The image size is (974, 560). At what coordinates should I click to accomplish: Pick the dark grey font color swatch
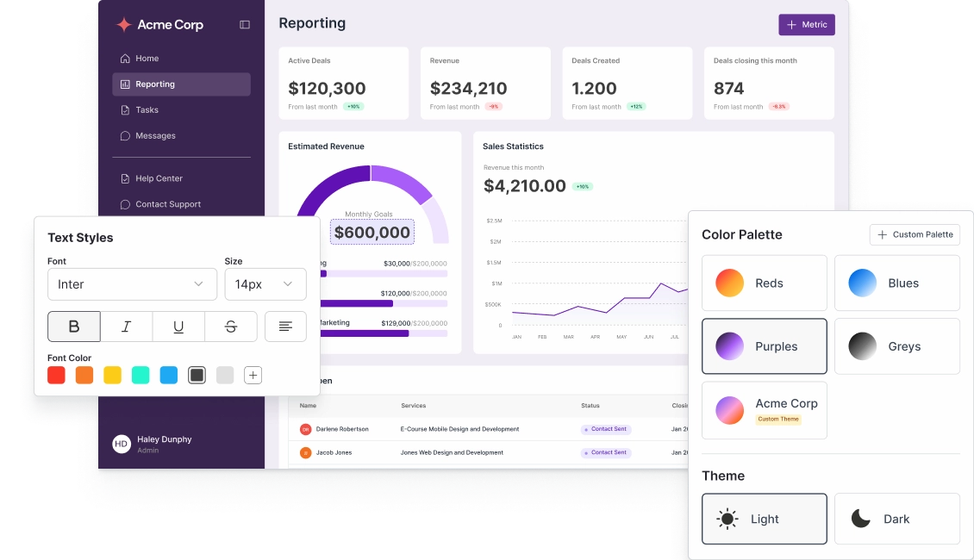coord(197,375)
